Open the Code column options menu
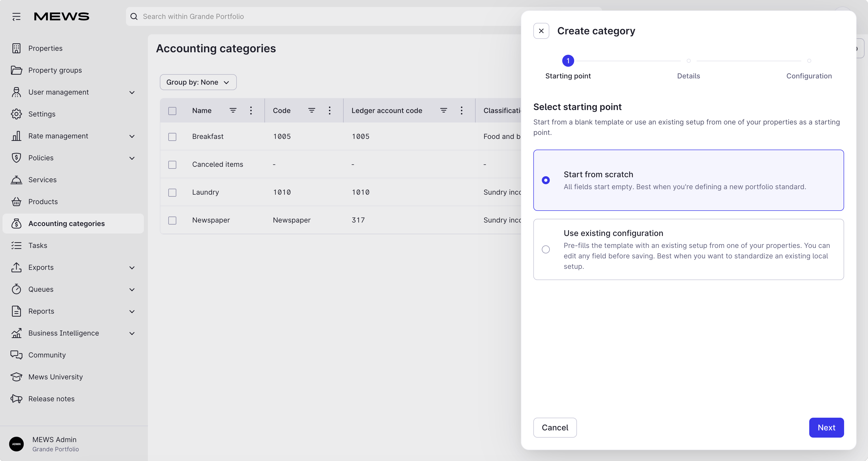 329,111
